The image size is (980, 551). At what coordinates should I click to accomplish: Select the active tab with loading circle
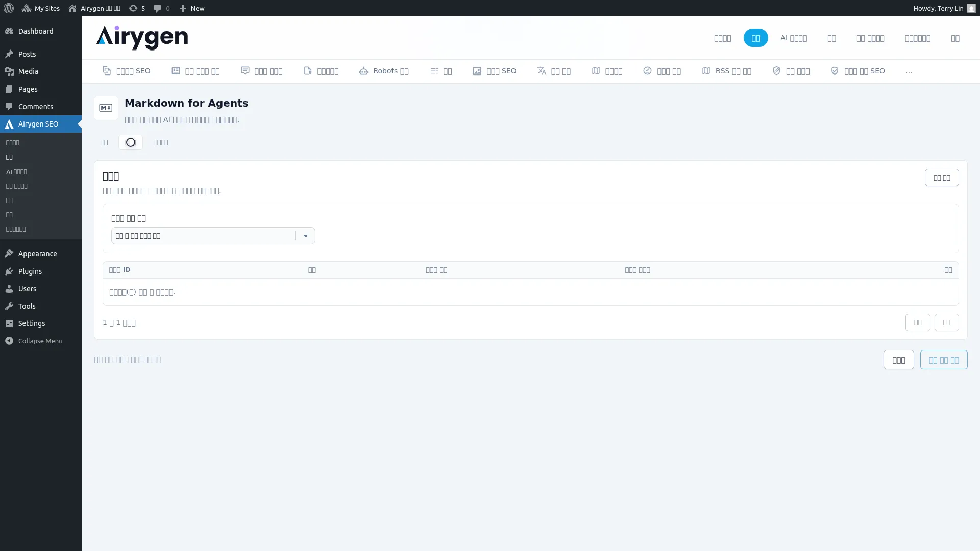(x=130, y=142)
